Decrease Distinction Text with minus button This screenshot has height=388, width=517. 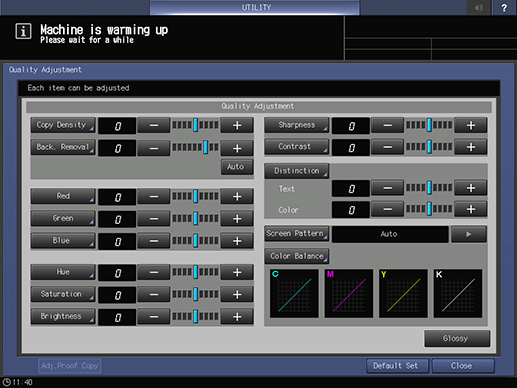pyautogui.click(x=387, y=188)
